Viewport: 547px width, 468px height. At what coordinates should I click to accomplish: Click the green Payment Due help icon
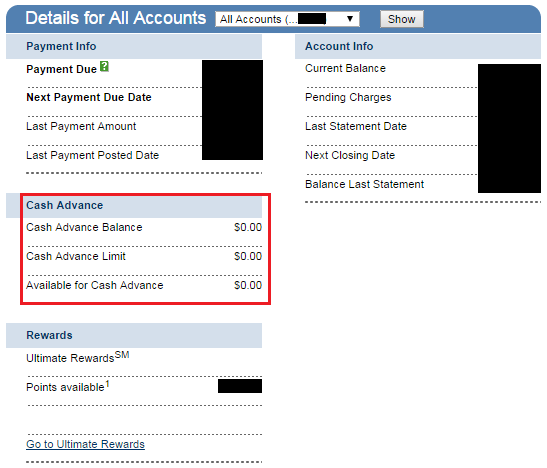tap(104, 66)
